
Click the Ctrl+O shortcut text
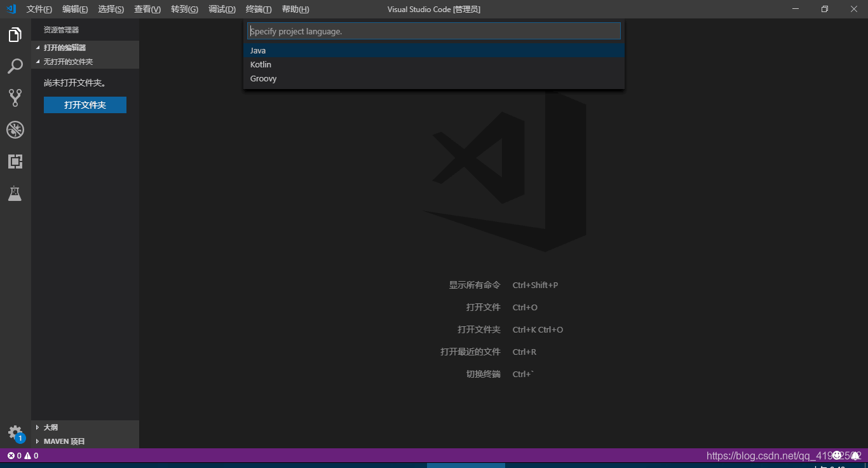[525, 307]
